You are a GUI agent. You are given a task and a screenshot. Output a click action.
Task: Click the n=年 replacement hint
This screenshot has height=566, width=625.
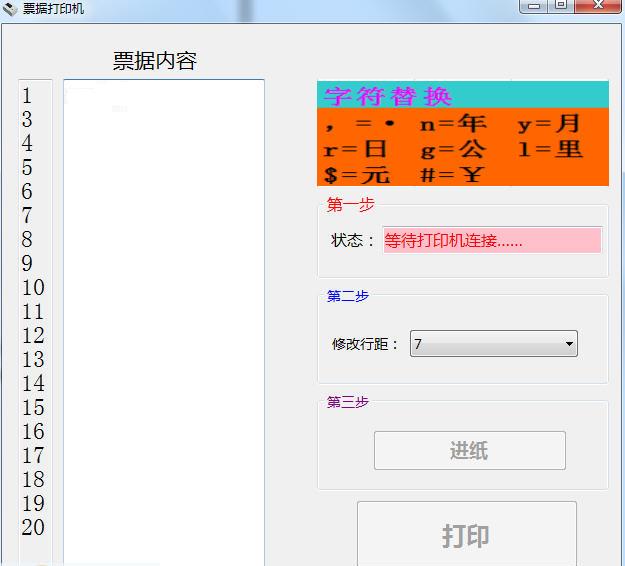click(454, 123)
